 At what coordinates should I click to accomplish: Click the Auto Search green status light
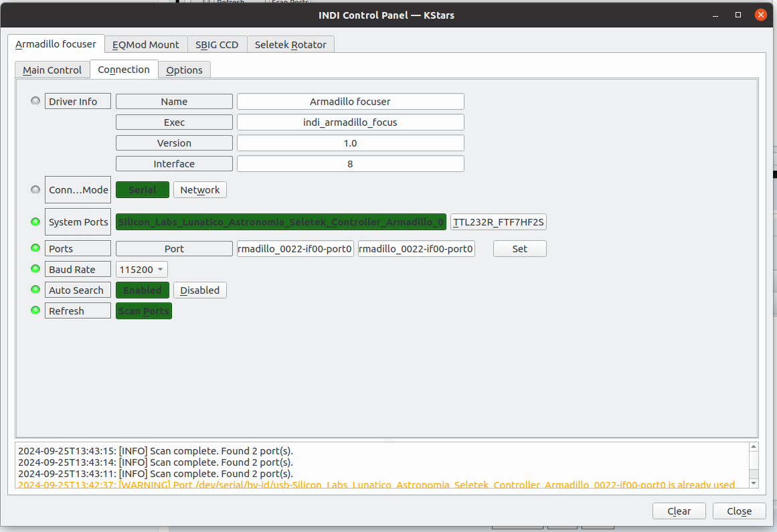35,289
